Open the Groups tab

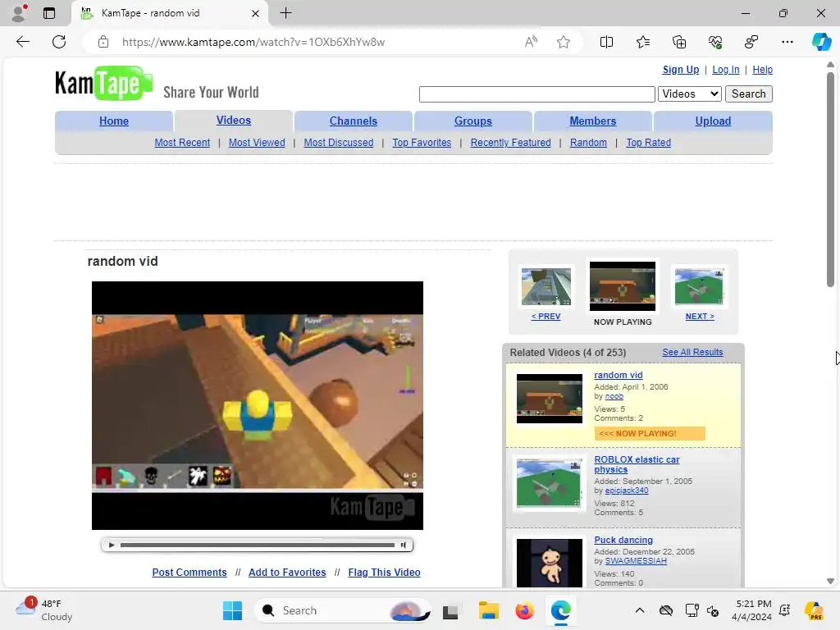[473, 121]
